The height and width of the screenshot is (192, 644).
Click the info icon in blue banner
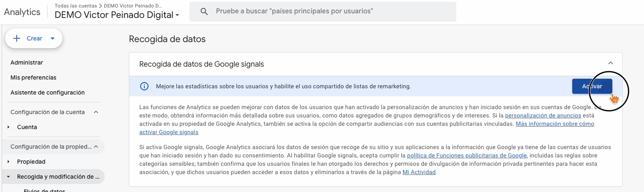(x=144, y=86)
